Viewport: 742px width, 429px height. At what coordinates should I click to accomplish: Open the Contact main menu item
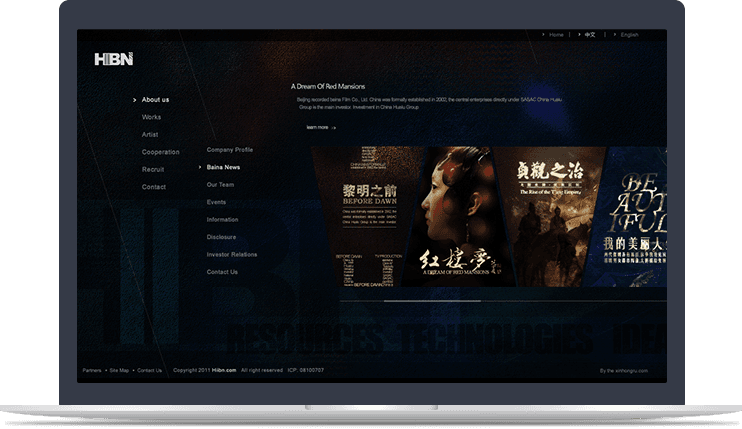(x=154, y=187)
